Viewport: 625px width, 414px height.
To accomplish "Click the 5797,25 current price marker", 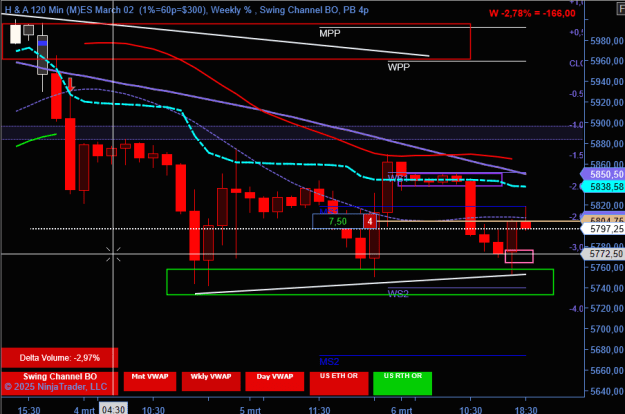I will point(603,229).
